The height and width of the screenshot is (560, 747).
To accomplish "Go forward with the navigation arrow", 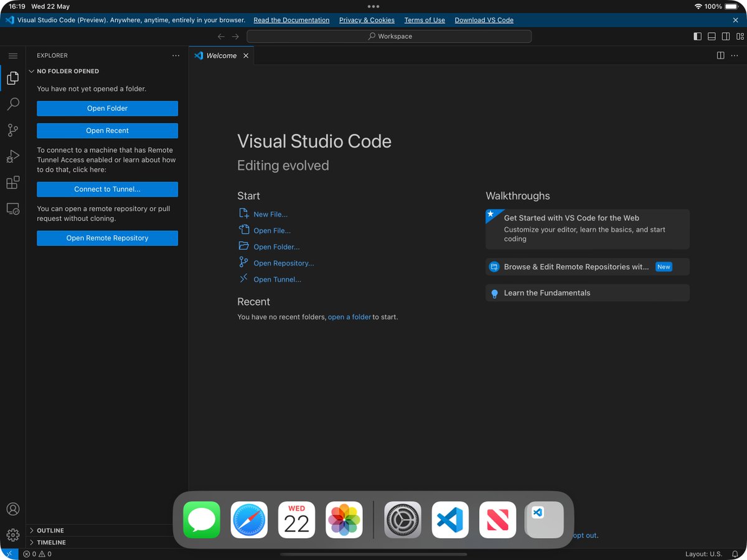I will click(x=235, y=36).
